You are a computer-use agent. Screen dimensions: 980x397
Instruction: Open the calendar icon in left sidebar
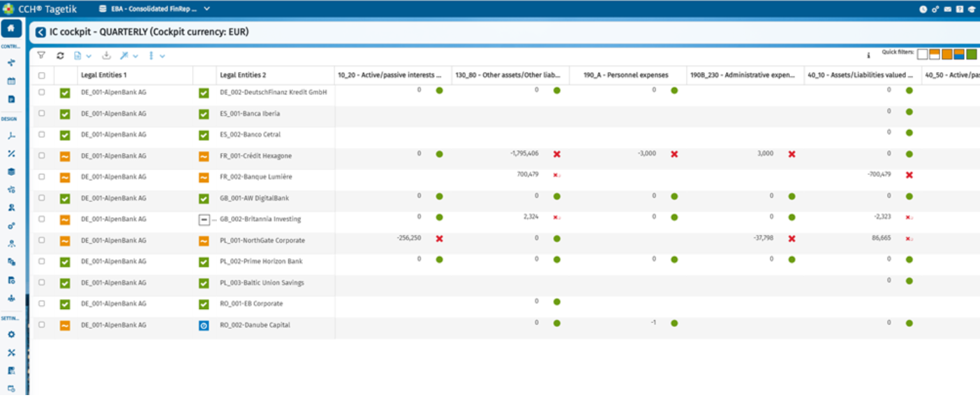click(x=11, y=82)
